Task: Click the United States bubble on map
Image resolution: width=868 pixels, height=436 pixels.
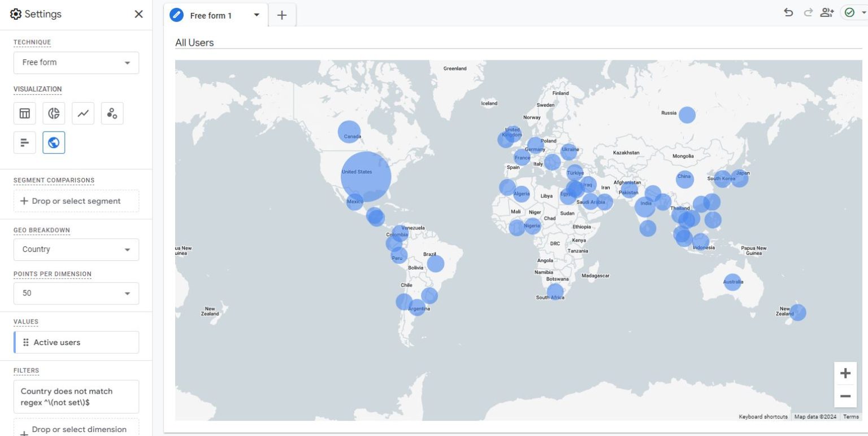Action: (x=366, y=176)
